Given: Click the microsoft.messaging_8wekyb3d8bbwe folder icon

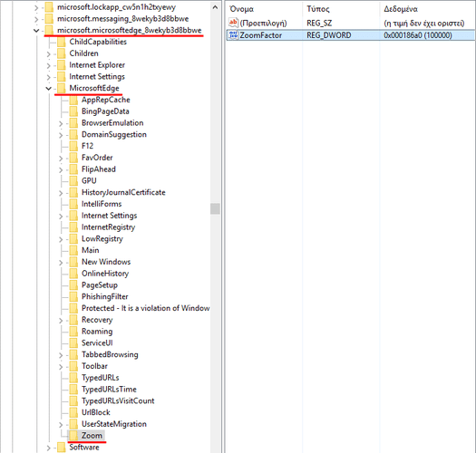Looking at the screenshot, I should pos(49,19).
